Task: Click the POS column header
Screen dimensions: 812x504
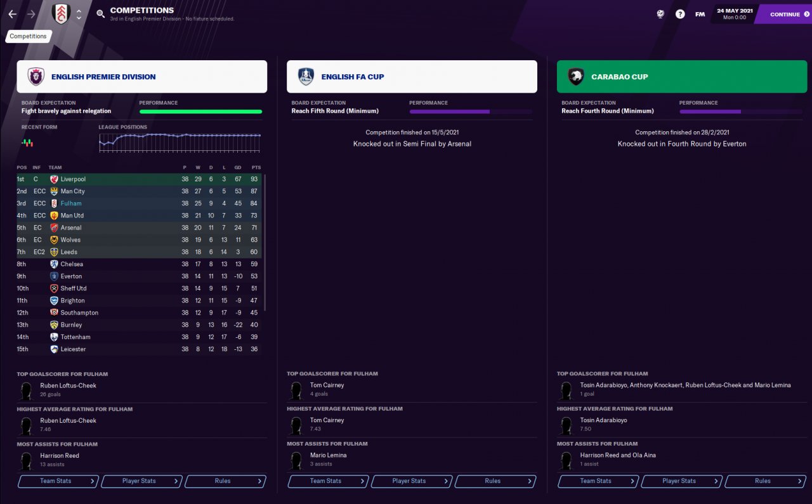Action: pos(22,167)
